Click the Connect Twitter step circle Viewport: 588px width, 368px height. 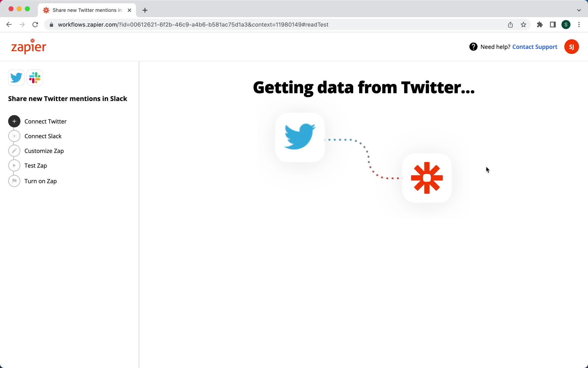(x=14, y=121)
